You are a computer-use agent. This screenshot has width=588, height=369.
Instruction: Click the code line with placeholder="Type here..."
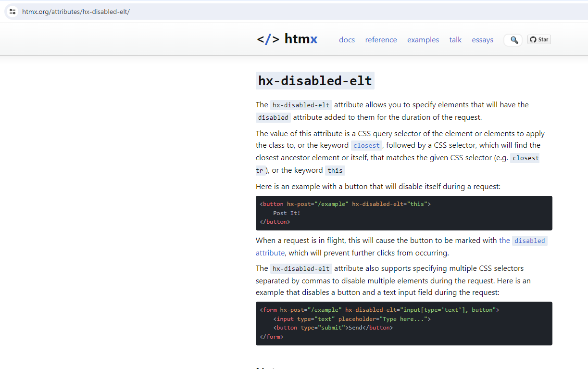tap(352, 319)
